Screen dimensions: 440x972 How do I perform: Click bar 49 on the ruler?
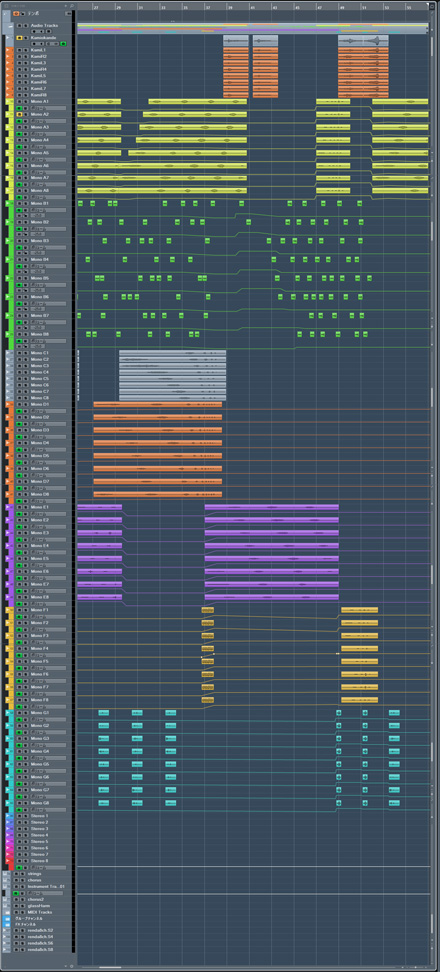pyautogui.click(x=341, y=7)
